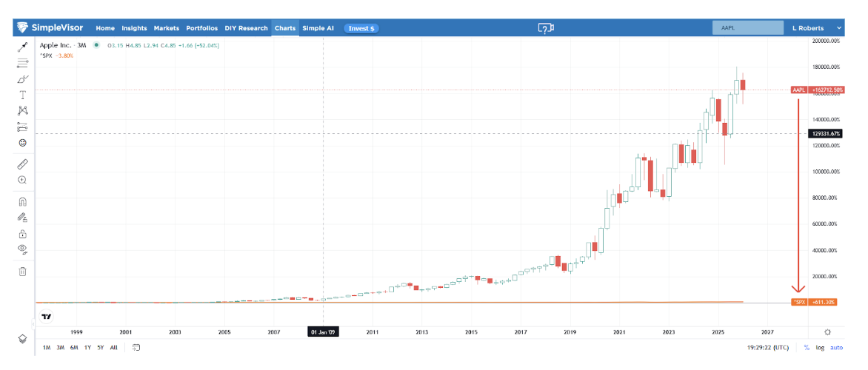Open the Markets menu
Image resolution: width=868 pixels, height=370 pixels.
coord(167,28)
